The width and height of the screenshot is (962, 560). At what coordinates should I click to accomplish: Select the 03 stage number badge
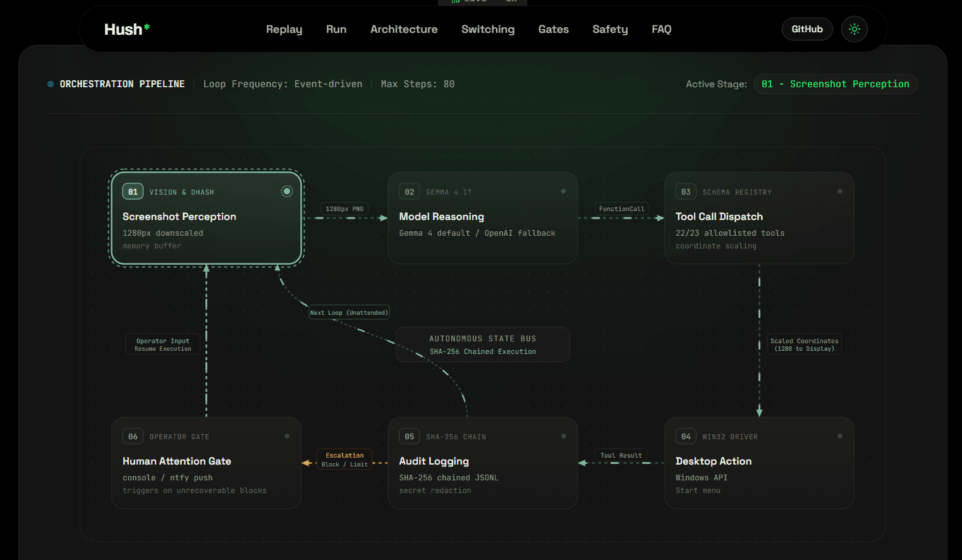point(686,192)
